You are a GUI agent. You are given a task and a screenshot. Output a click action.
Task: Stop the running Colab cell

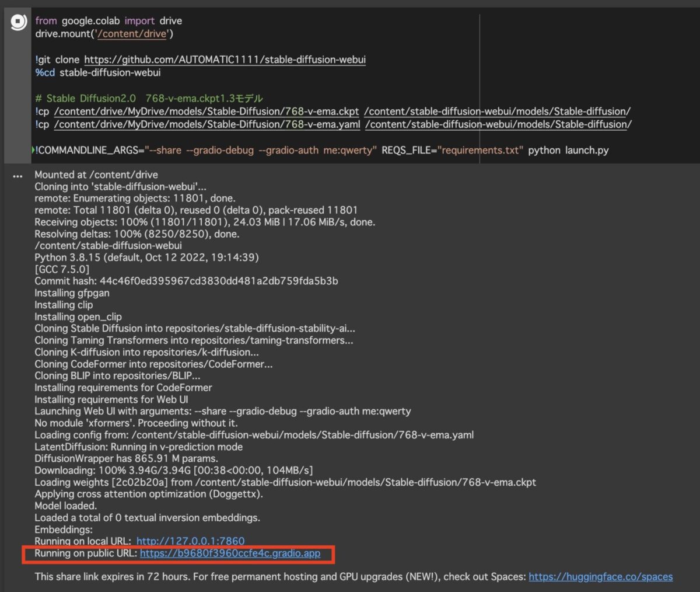pos(19,22)
